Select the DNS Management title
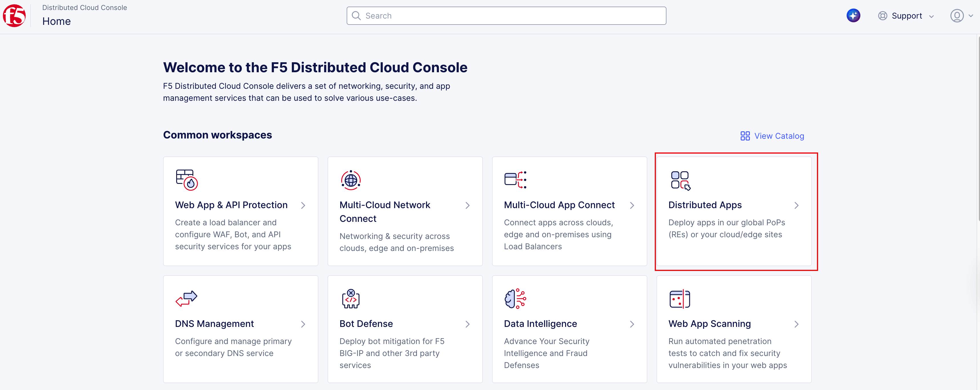The image size is (980, 390). (214, 324)
